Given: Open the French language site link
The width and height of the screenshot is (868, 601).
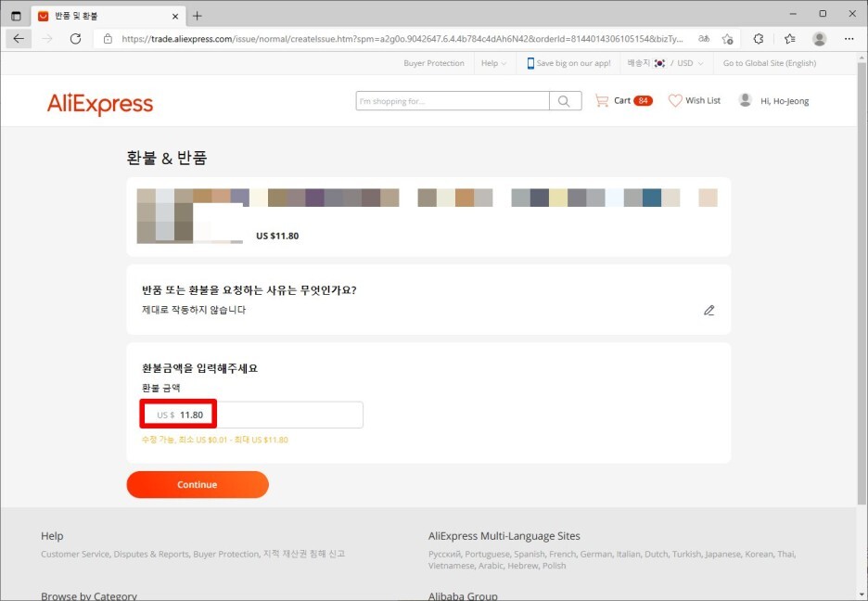Looking at the screenshot, I should click(562, 554).
